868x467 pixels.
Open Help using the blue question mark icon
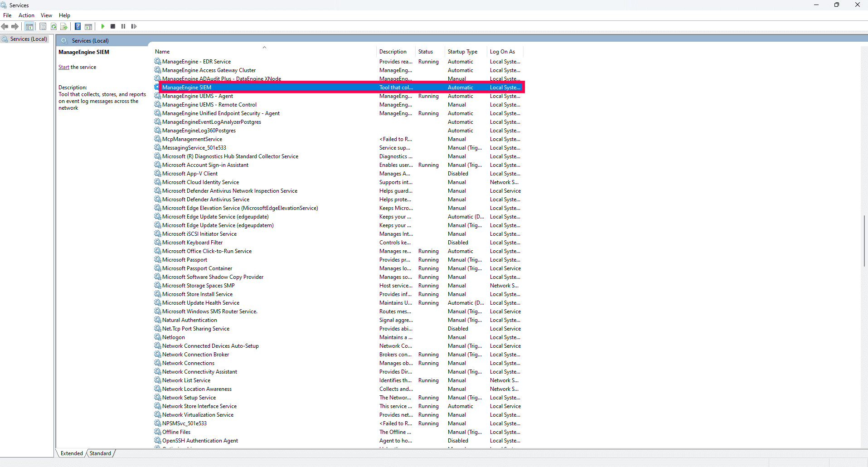pyautogui.click(x=78, y=26)
